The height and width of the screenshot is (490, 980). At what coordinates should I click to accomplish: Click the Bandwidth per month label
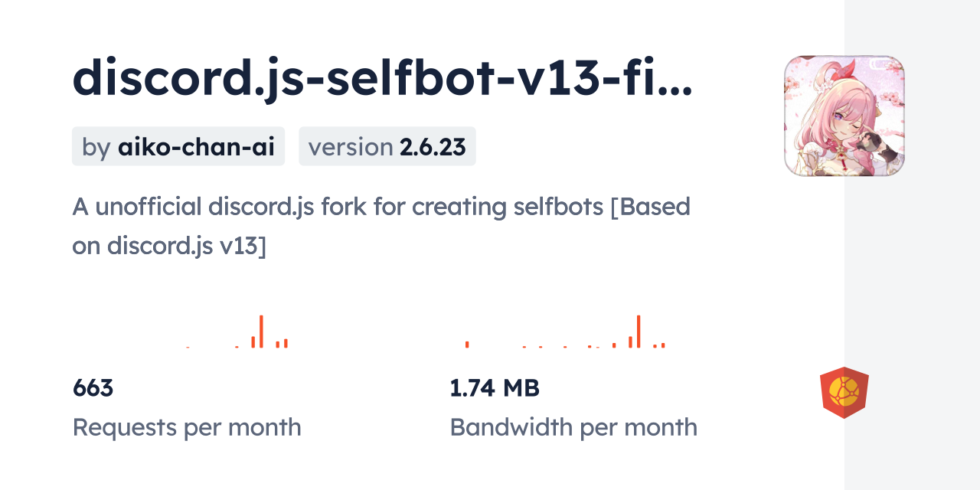coord(573,427)
